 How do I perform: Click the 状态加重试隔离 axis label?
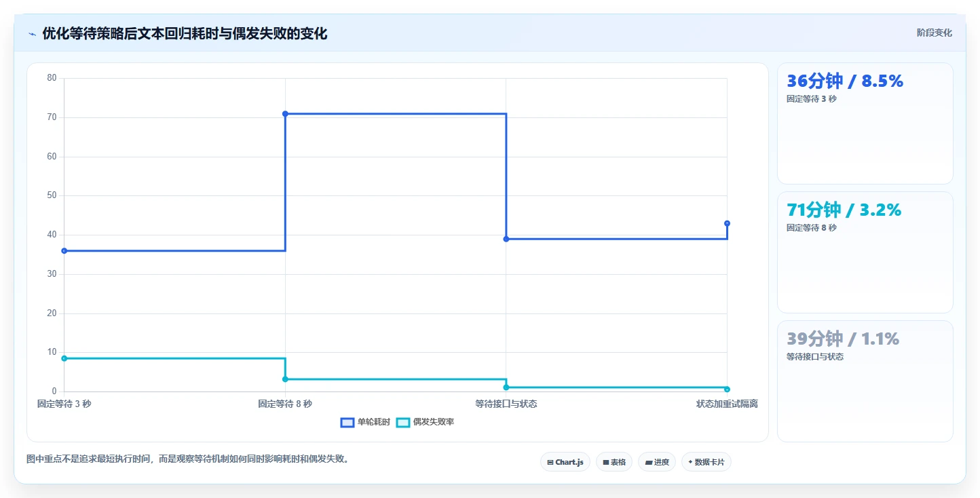pyautogui.click(x=727, y=404)
